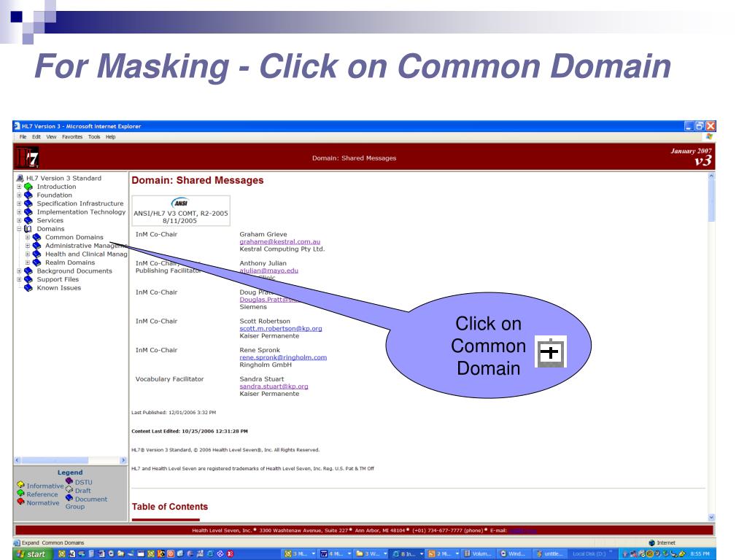Click the Windows flag logo in IE menu bar
Viewport: 747px width, 560px height.
709,136
